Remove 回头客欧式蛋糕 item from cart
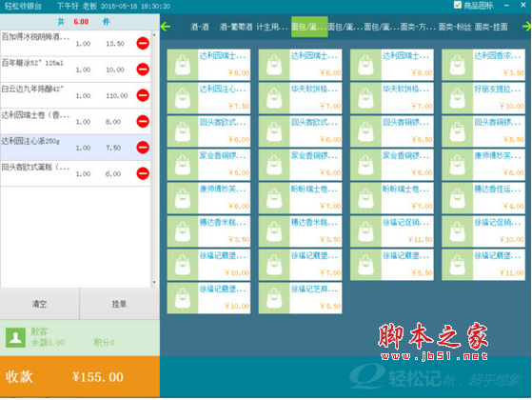This screenshot has width=532, height=400. (x=143, y=173)
